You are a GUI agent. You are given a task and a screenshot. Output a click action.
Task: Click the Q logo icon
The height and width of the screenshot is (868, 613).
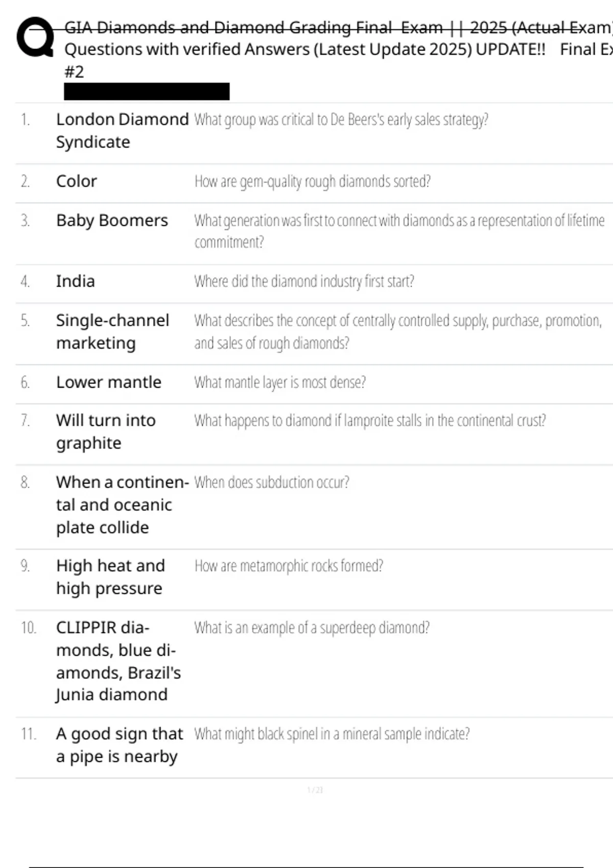[x=35, y=37]
